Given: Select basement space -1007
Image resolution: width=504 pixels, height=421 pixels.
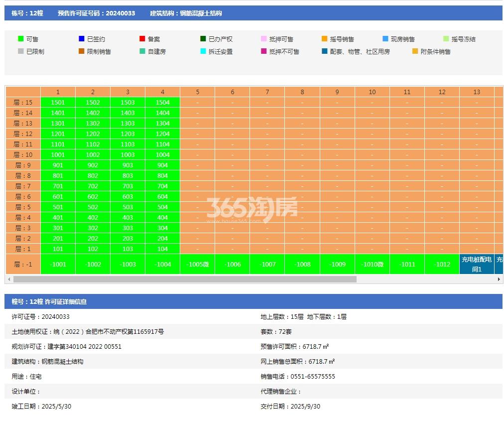Looking at the screenshot, I should [x=267, y=264].
